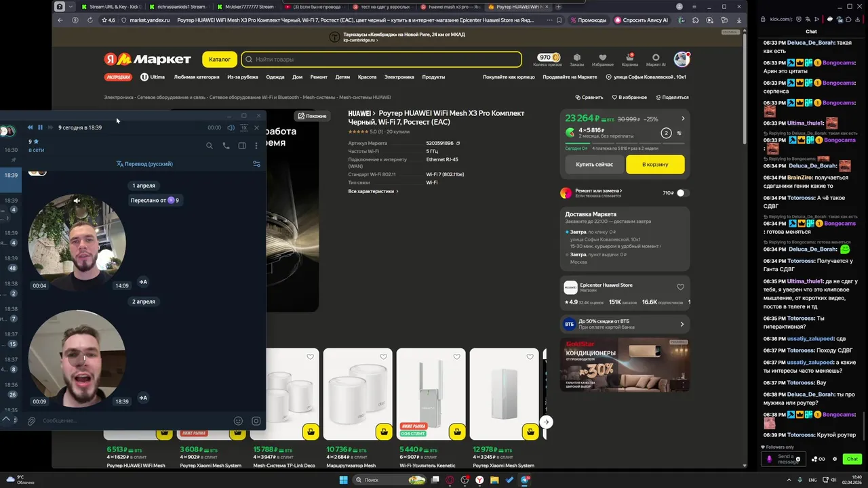
Task: Open Любимая категория menu item
Action: [x=197, y=77]
